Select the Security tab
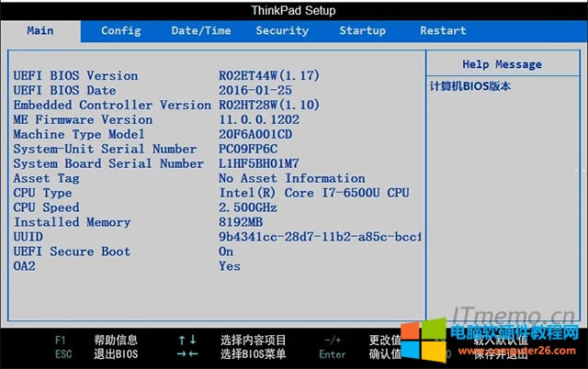The height and width of the screenshot is (369, 588). (282, 30)
